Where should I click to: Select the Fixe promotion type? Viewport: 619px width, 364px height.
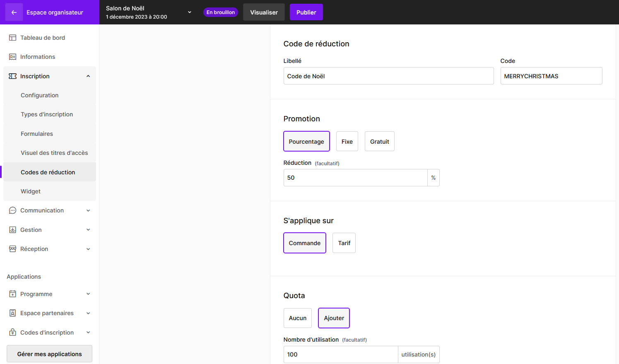[347, 142]
